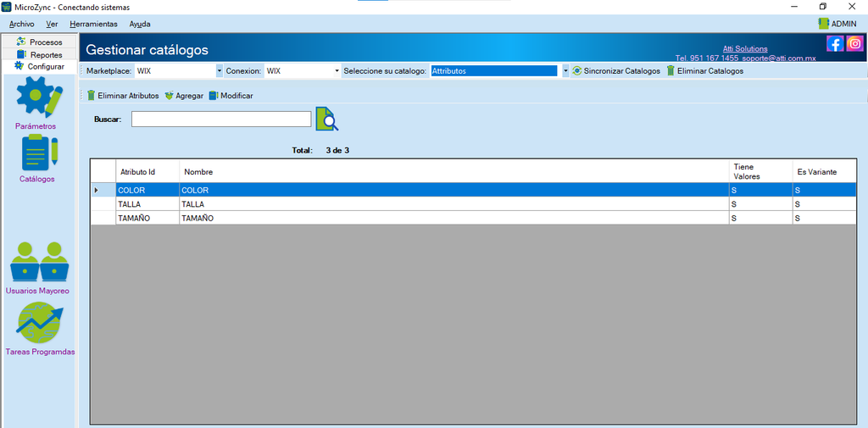Open the Parámetros gear icon

[39, 97]
